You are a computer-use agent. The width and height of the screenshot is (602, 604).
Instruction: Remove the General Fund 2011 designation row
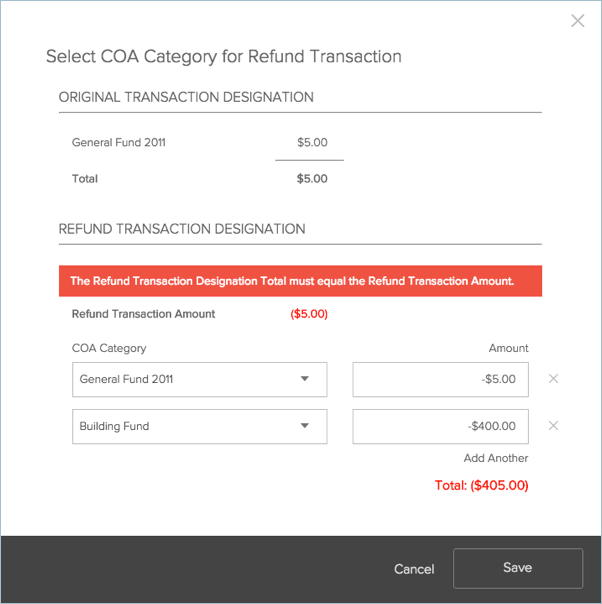point(553,379)
